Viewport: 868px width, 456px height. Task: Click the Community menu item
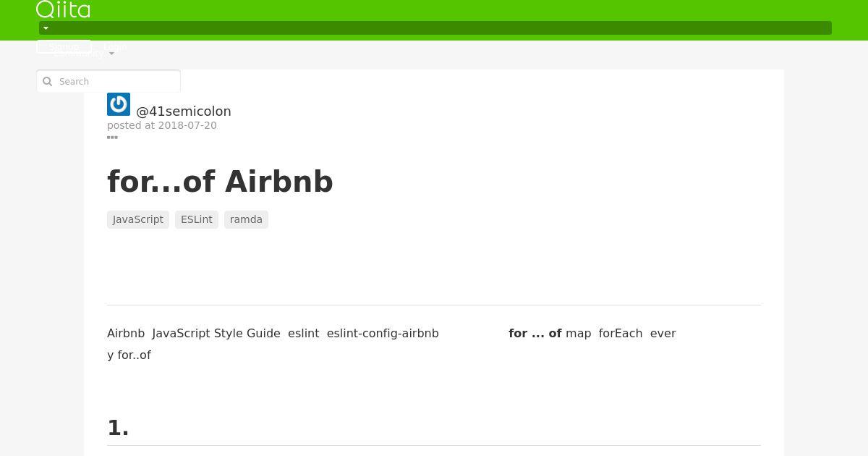78,54
